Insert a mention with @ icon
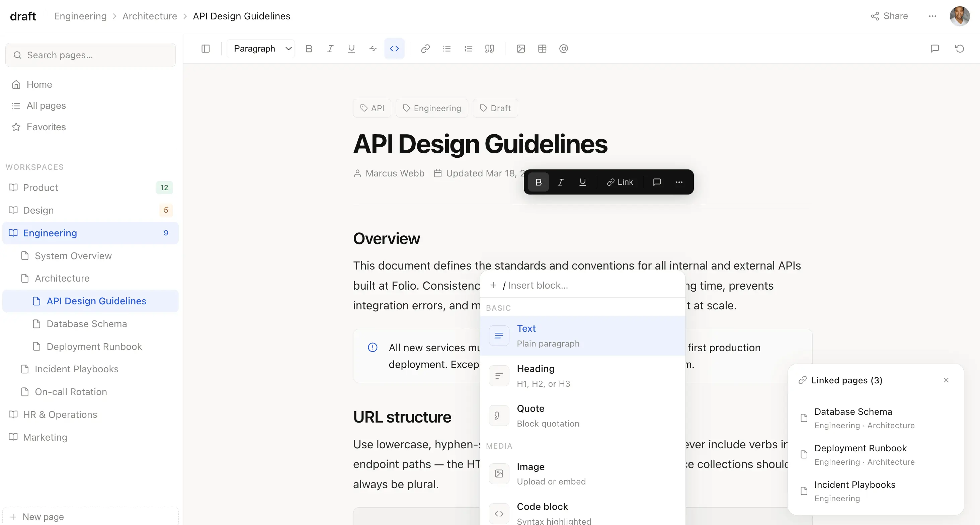 (x=564, y=49)
